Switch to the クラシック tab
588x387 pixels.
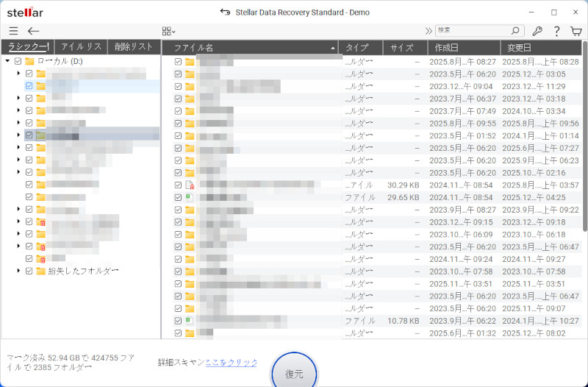28,47
